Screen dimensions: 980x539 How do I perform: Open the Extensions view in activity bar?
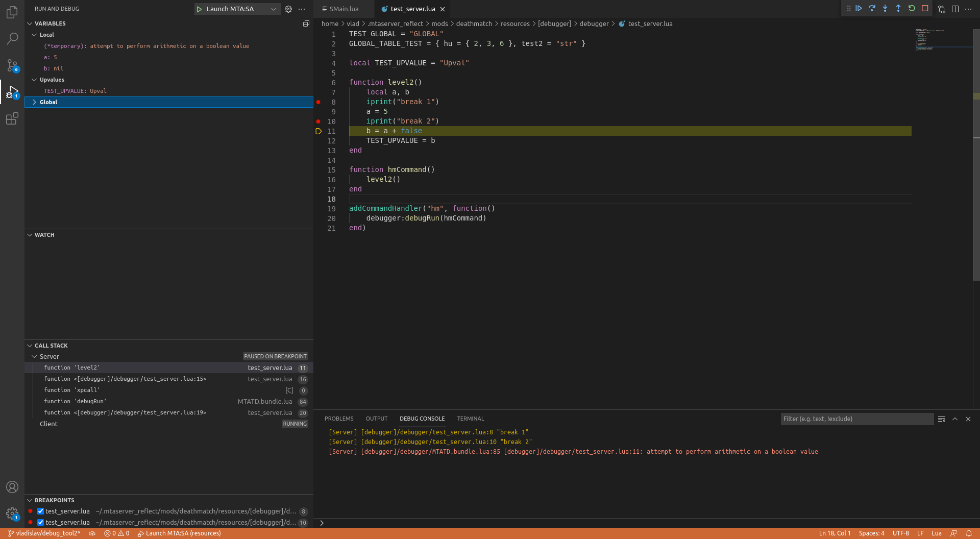12,119
